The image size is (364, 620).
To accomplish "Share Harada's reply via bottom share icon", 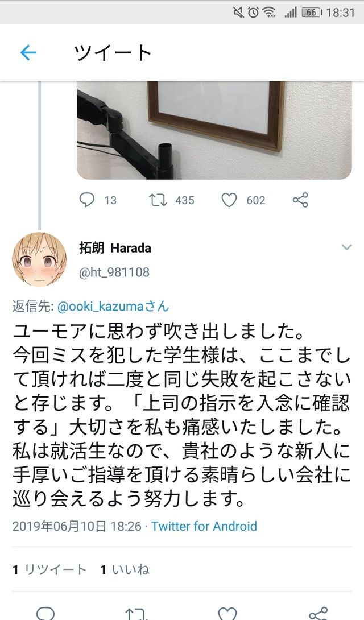I will 318,614.
